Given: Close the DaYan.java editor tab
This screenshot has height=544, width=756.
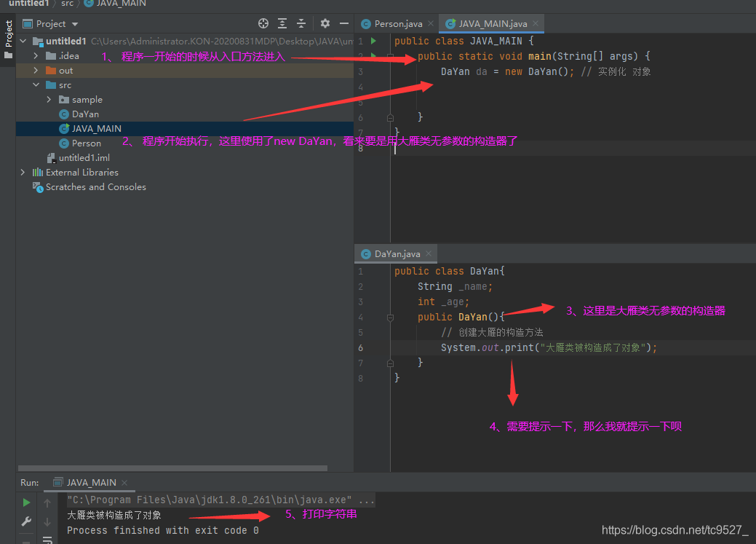Looking at the screenshot, I should click(x=429, y=253).
